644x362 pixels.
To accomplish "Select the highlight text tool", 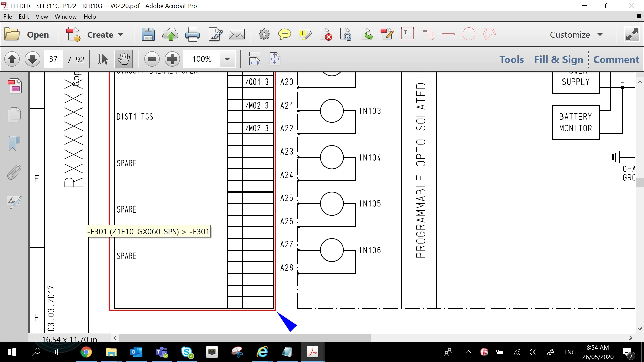I will point(305,35).
